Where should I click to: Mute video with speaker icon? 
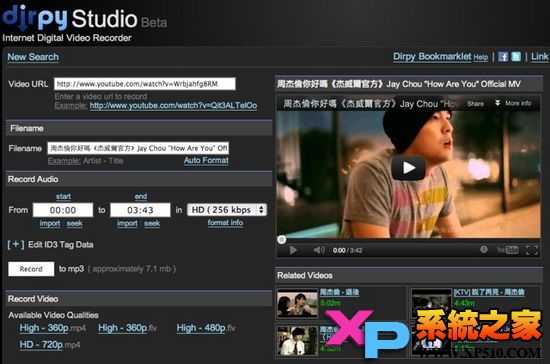click(x=319, y=250)
